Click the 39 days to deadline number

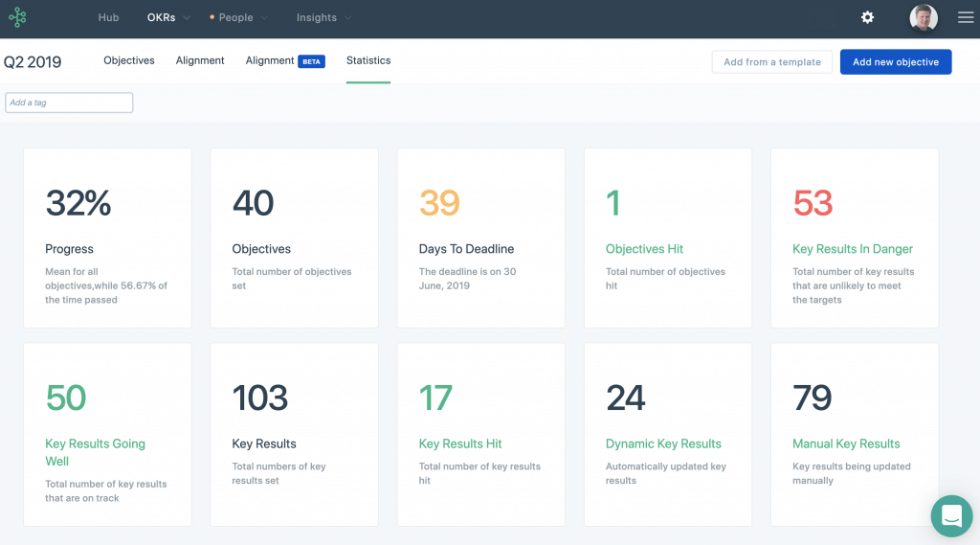coord(439,203)
